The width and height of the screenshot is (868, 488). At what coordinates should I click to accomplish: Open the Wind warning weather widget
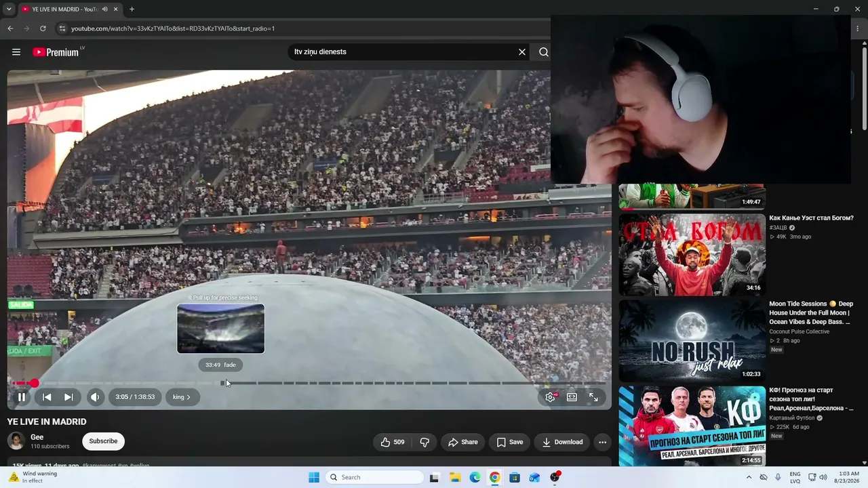point(34,477)
